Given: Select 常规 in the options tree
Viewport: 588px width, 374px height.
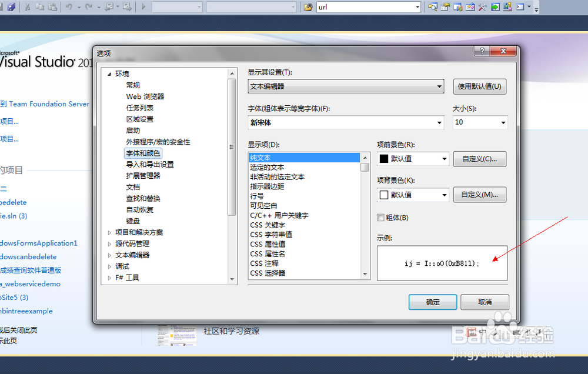Looking at the screenshot, I should pyautogui.click(x=133, y=85).
